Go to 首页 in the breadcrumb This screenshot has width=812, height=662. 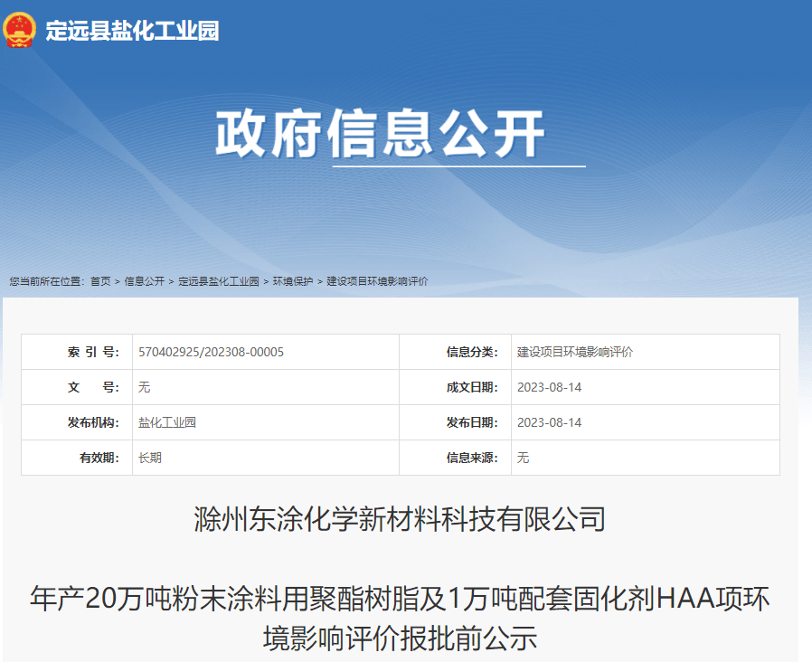(100, 281)
